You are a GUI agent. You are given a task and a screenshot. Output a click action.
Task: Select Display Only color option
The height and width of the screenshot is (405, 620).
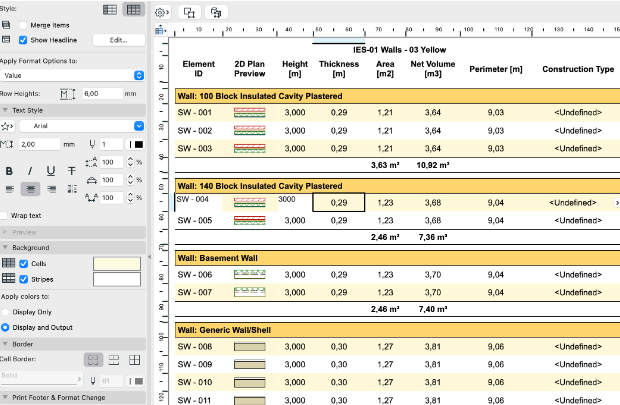point(7,310)
